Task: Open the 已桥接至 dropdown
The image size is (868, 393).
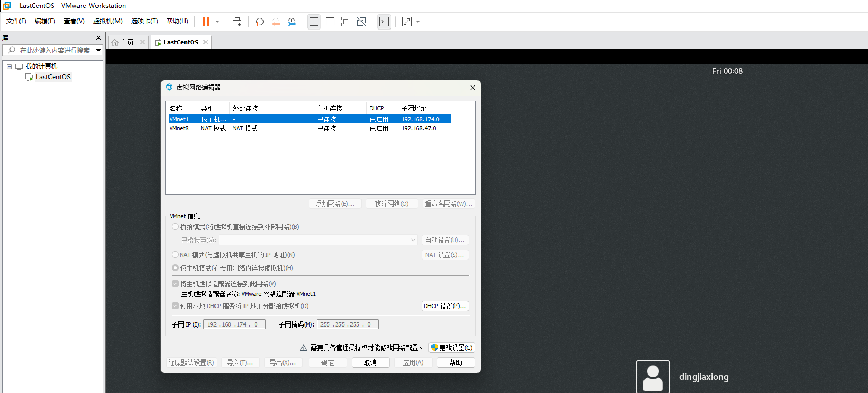Action: (318, 240)
